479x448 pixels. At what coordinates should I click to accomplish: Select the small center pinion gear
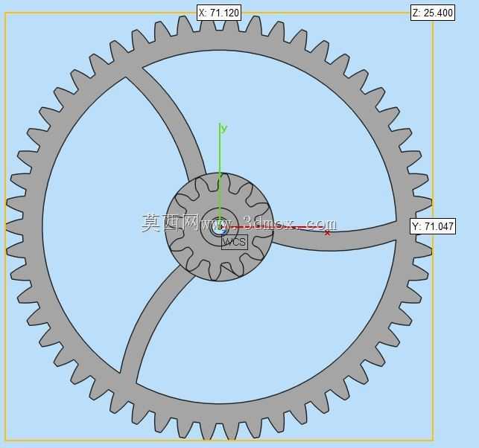219,227
